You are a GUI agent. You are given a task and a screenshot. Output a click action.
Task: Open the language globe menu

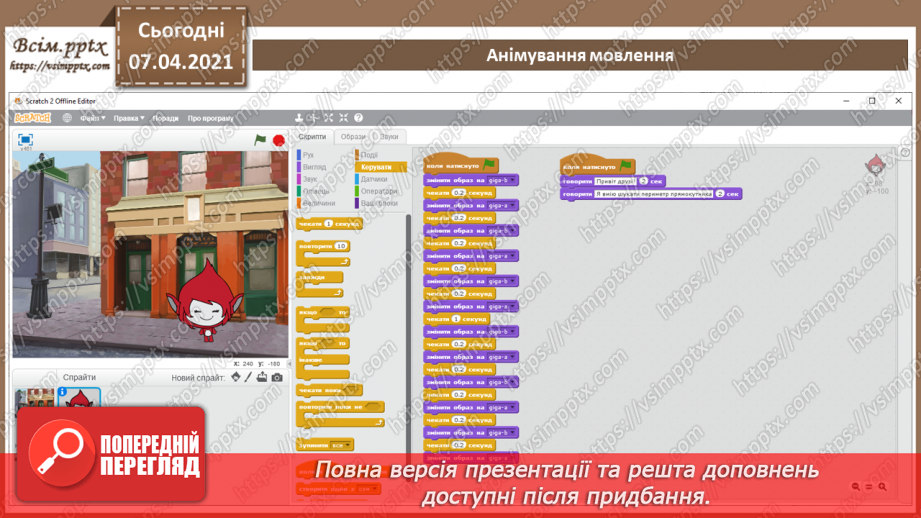click(67, 118)
